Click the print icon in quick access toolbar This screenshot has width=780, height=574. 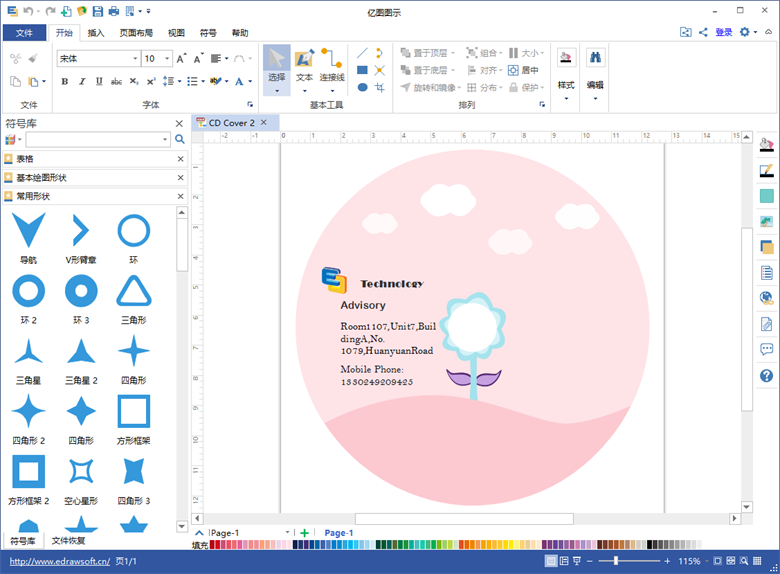(x=113, y=11)
